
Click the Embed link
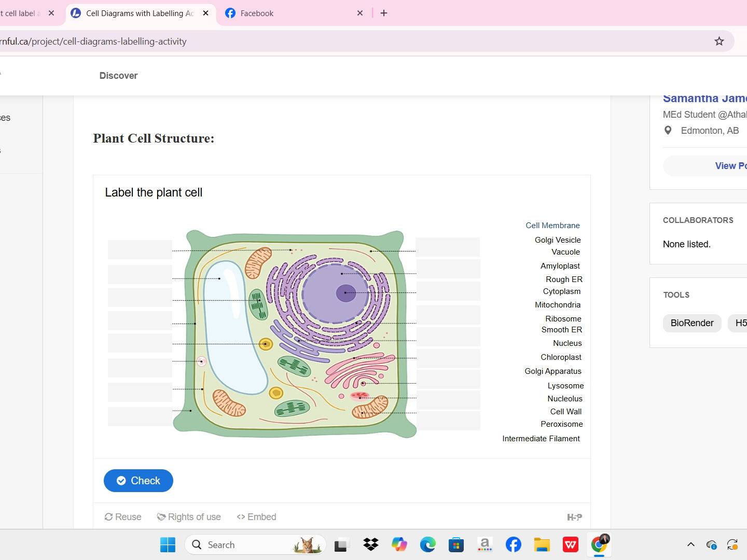(x=256, y=517)
